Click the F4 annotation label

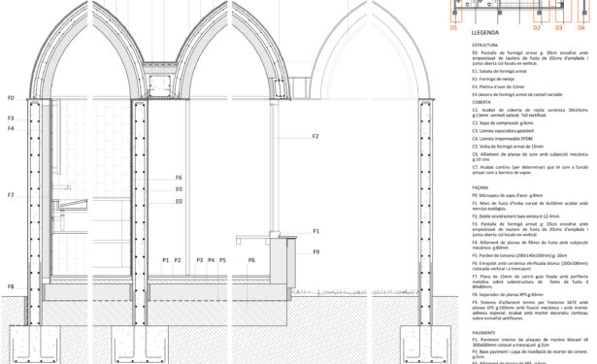11,129
